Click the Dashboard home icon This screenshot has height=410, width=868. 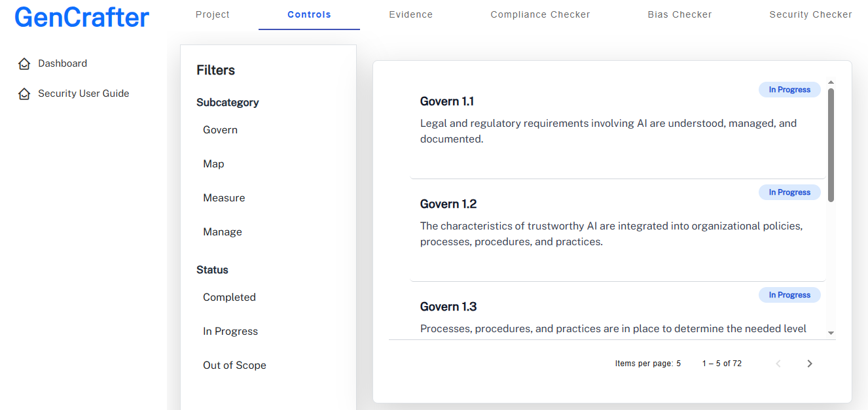24,63
